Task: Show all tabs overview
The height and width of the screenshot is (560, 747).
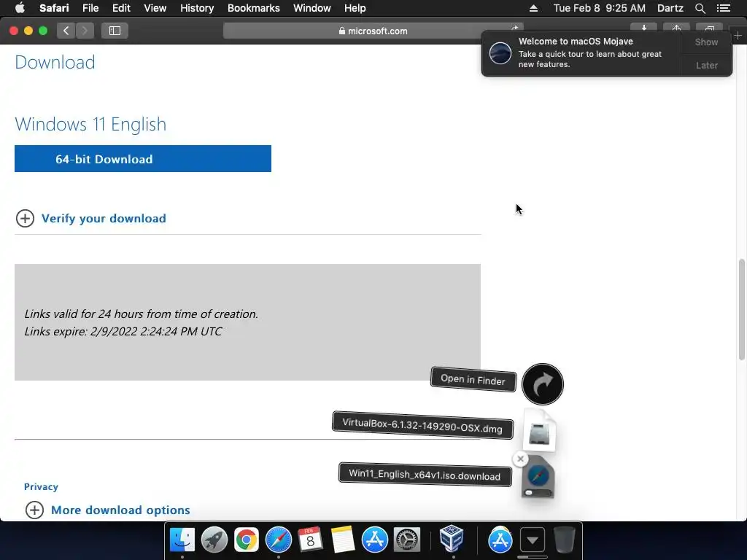Action: click(709, 28)
